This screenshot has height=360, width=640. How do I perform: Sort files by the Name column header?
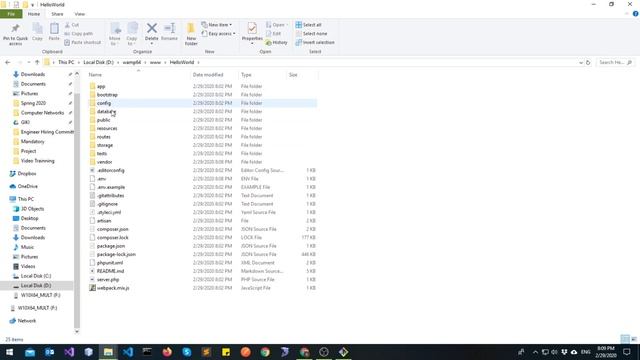(138, 75)
